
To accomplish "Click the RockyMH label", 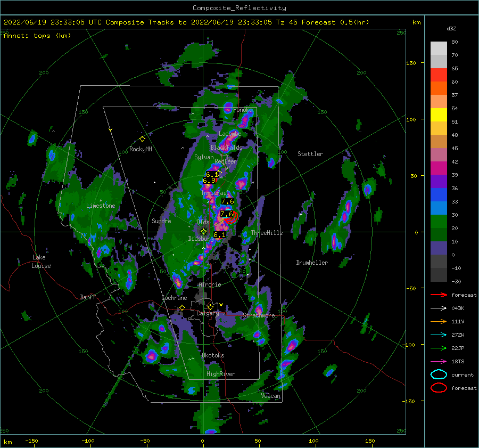I will pos(141,149).
